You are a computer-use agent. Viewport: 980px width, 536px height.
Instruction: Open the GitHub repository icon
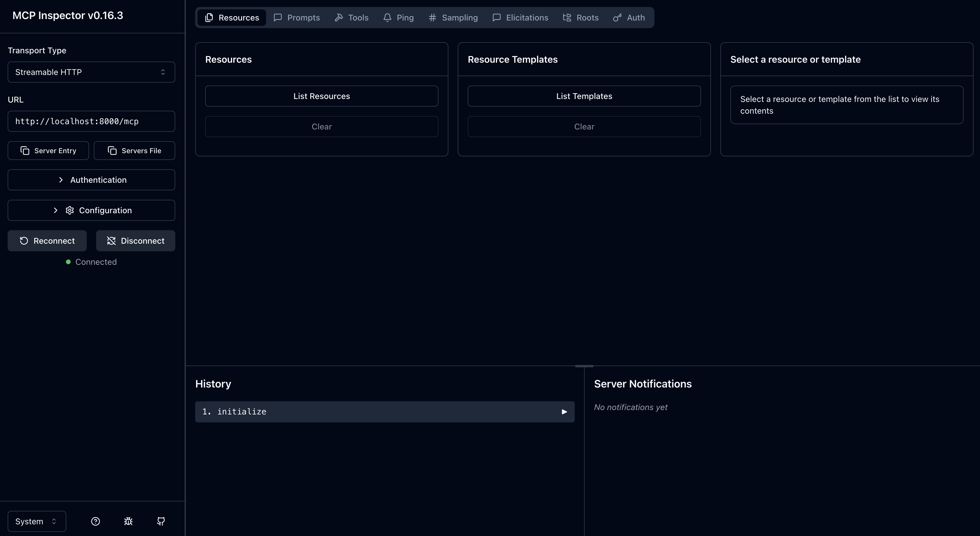click(x=161, y=521)
